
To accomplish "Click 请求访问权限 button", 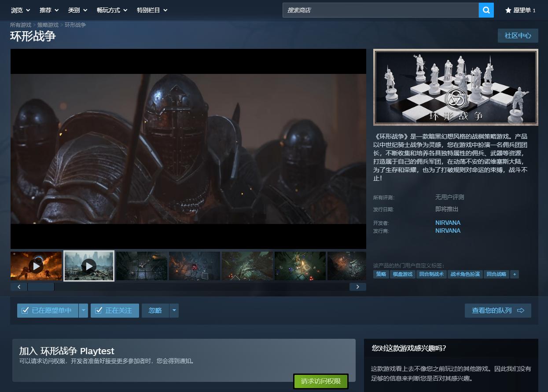I will [321, 381].
